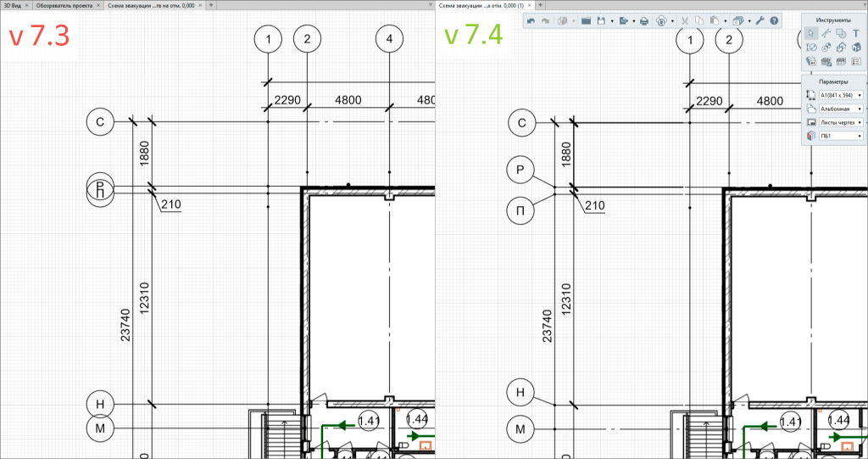
Task: Choose the Text tool (T) in Инструменты
Action: [x=855, y=33]
